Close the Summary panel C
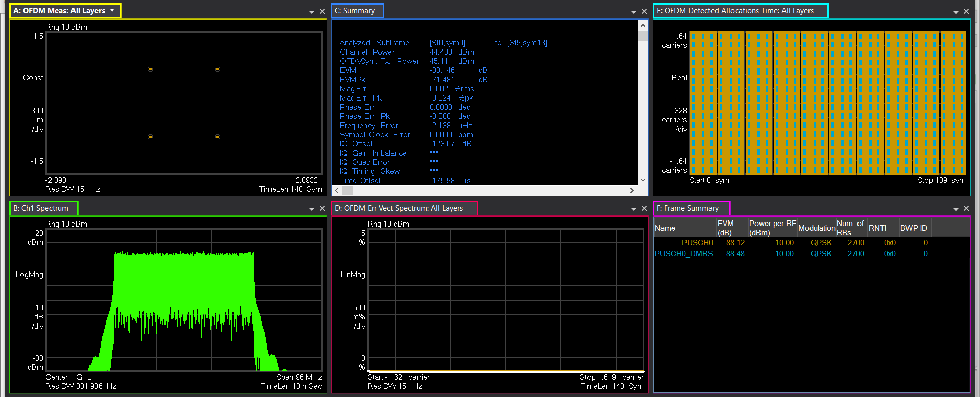The width and height of the screenshot is (980, 397). pyautogui.click(x=644, y=11)
